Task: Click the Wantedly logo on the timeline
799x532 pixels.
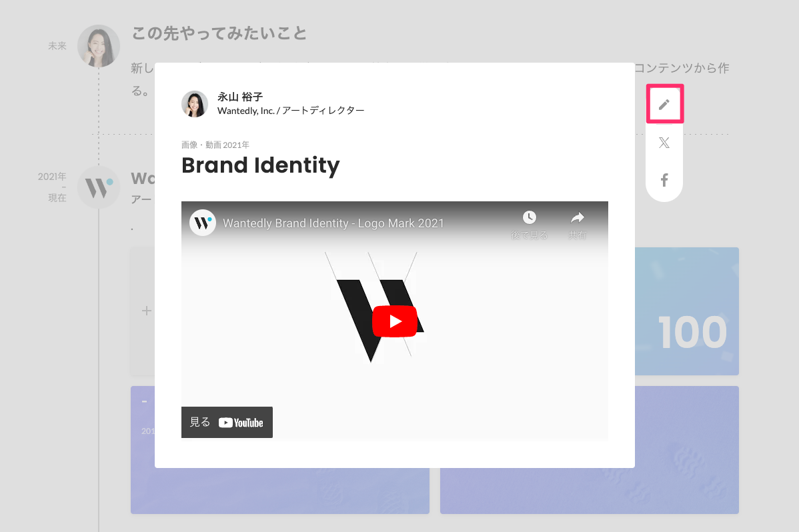Action: tap(98, 187)
